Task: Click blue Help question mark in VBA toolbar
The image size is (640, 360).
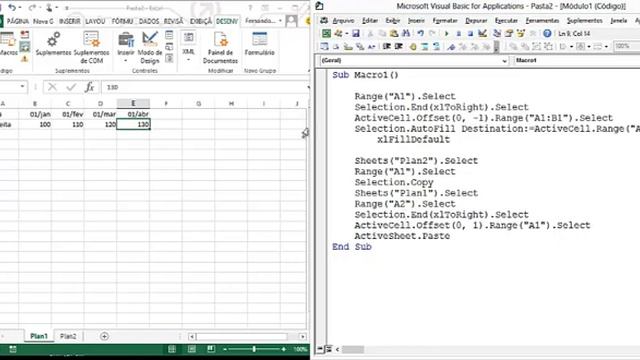Action: [547, 33]
